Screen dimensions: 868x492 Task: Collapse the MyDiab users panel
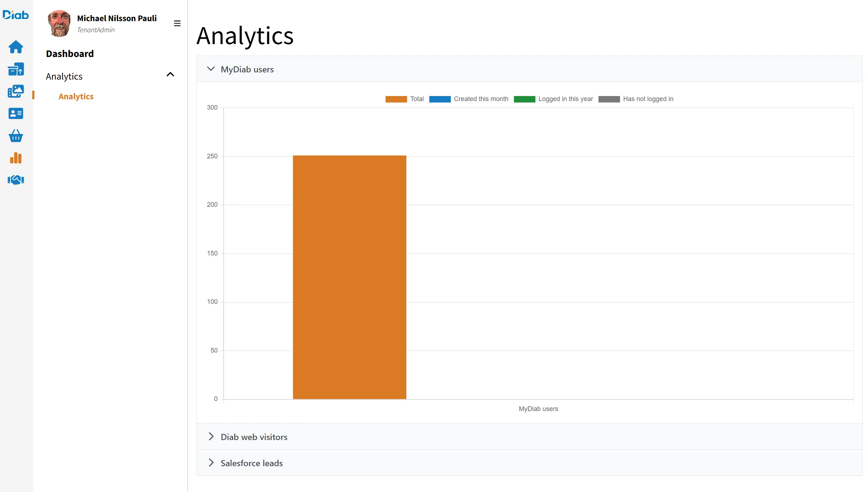pos(211,69)
